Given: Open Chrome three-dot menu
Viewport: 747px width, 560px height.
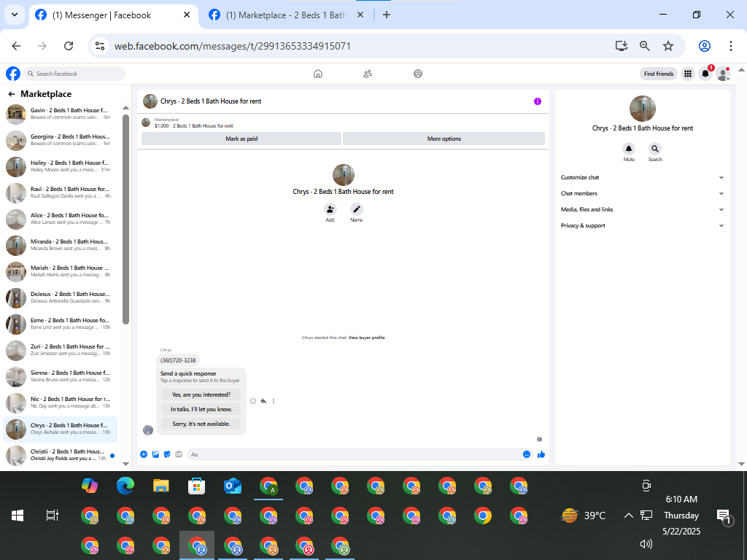Looking at the screenshot, I should pos(730,46).
